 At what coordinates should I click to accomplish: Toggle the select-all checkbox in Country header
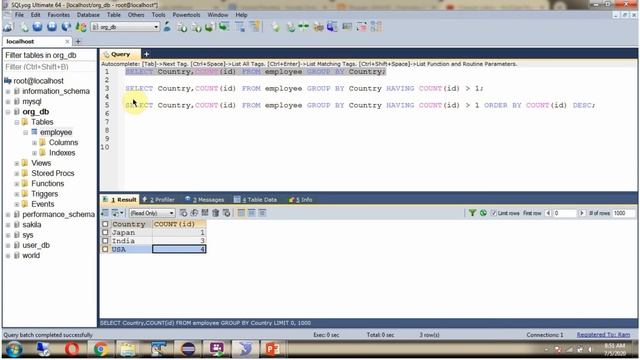pos(105,224)
